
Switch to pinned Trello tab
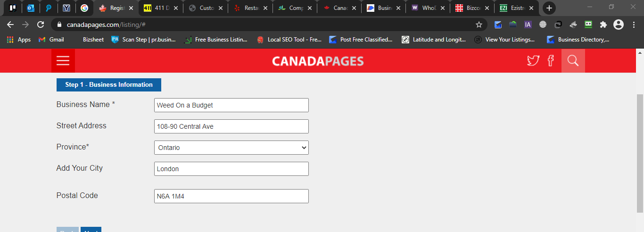click(13, 8)
